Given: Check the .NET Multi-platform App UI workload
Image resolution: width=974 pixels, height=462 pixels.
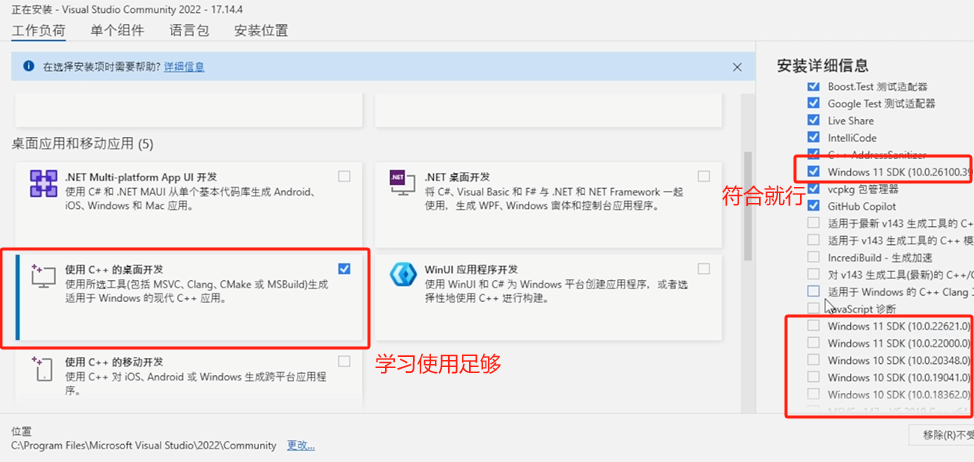Looking at the screenshot, I should click(x=344, y=176).
